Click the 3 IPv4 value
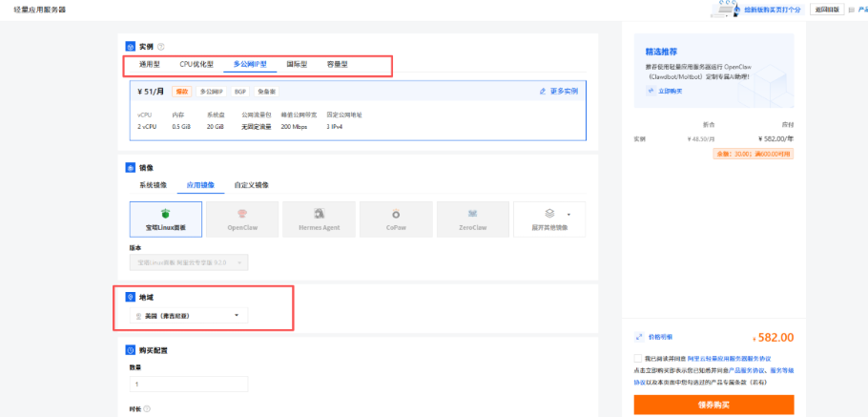The width and height of the screenshot is (868, 417). (x=336, y=127)
